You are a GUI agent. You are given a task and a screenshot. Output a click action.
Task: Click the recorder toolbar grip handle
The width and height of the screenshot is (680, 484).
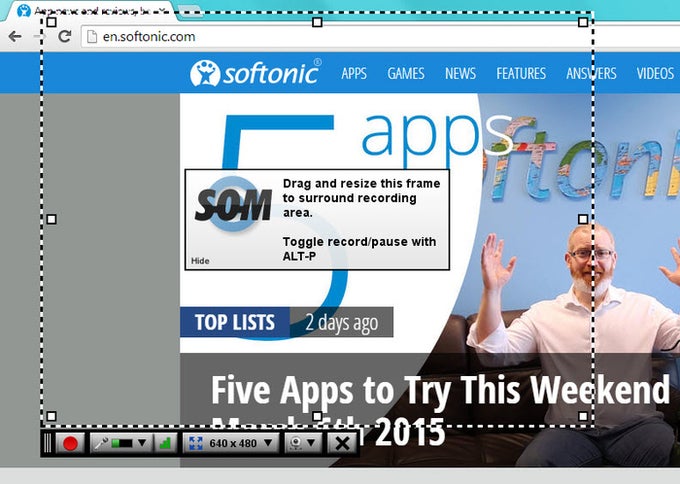pos(48,443)
